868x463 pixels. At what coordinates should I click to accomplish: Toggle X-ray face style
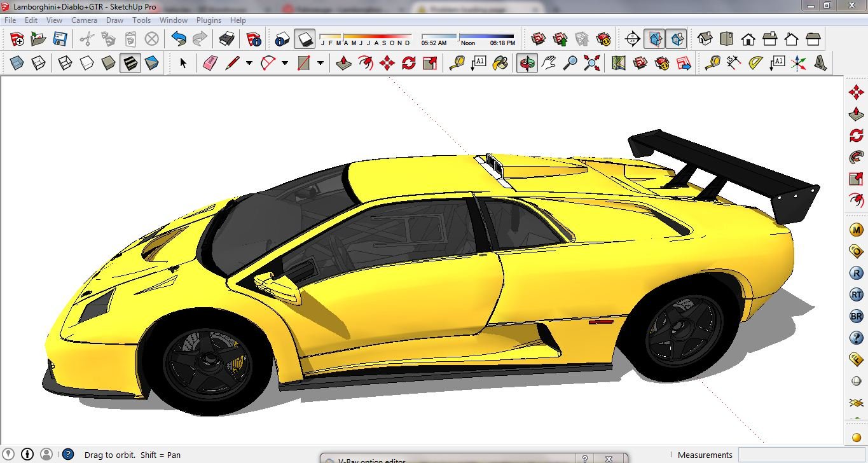[17, 63]
